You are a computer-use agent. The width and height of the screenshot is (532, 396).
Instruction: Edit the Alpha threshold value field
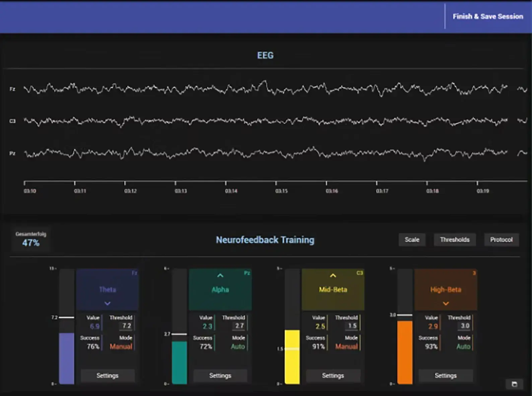(x=239, y=326)
